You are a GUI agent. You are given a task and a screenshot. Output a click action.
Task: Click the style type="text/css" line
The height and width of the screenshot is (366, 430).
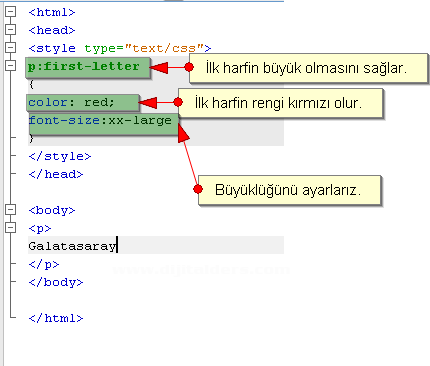pos(120,48)
